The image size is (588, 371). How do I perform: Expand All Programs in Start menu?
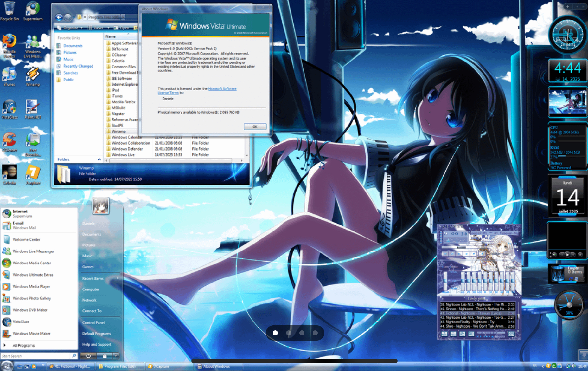23,345
